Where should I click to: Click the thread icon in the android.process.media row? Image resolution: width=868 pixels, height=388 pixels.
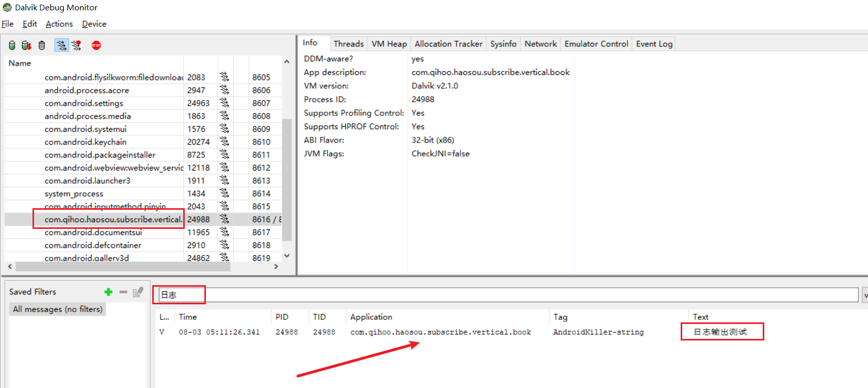[x=224, y=116]
